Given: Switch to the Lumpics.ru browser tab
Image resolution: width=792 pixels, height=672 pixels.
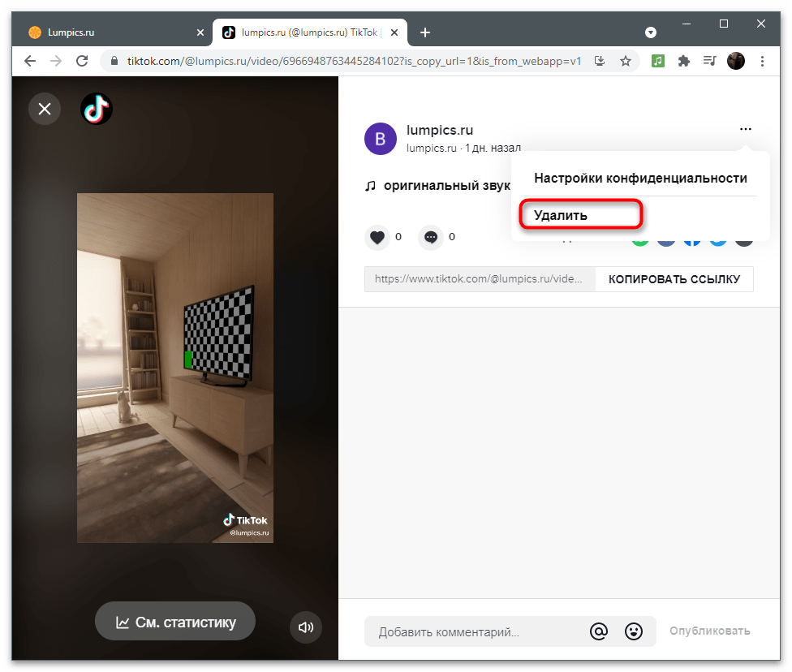Looking at the screenshot, I should coord(114,32).
